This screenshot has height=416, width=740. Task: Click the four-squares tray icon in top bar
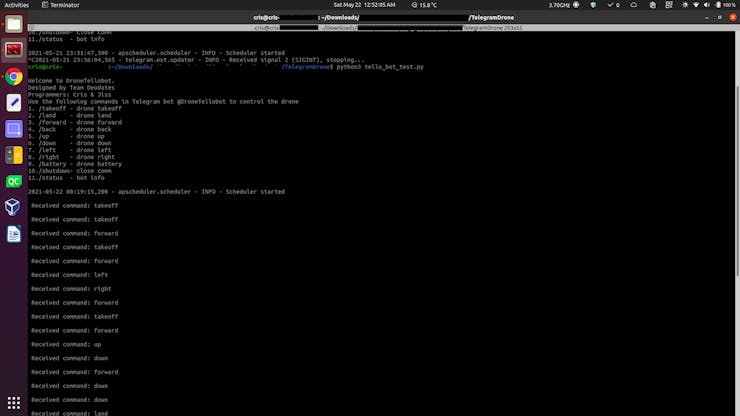coord(669,5)
